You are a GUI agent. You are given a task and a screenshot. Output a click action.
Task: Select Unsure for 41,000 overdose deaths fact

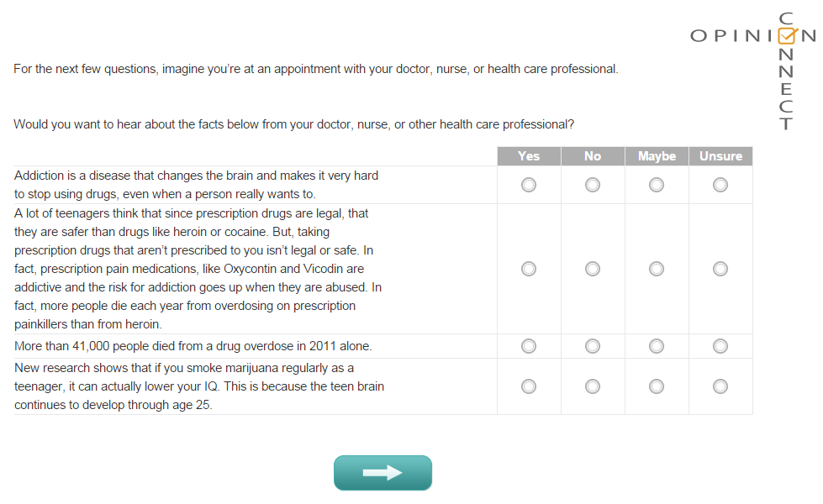click(x=720, y=345)
